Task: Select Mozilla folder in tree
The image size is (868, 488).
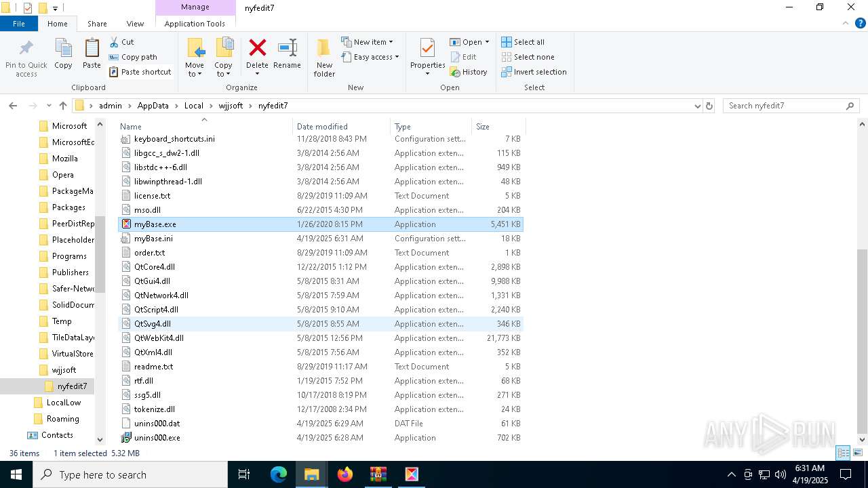Action: tap(64, 159)
